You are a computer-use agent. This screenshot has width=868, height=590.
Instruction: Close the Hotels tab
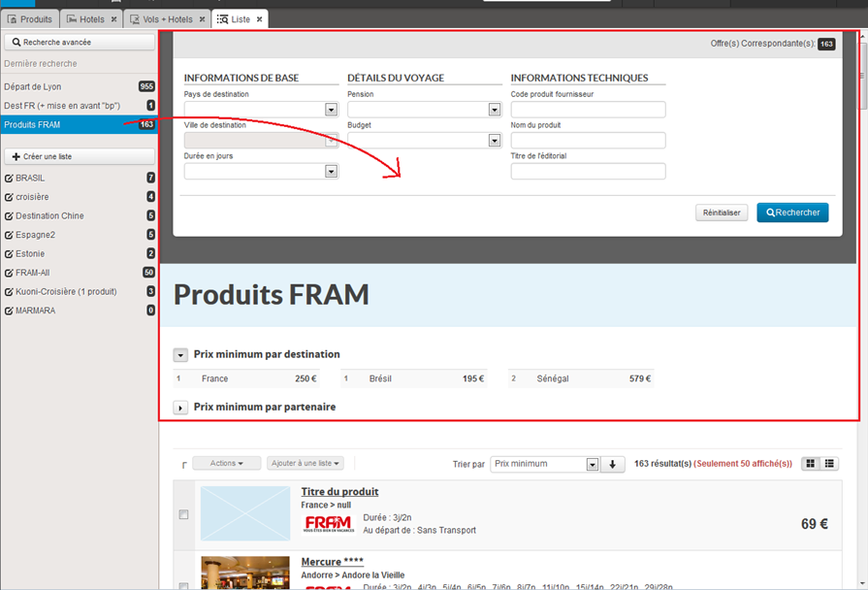click(x=113, y=19)
